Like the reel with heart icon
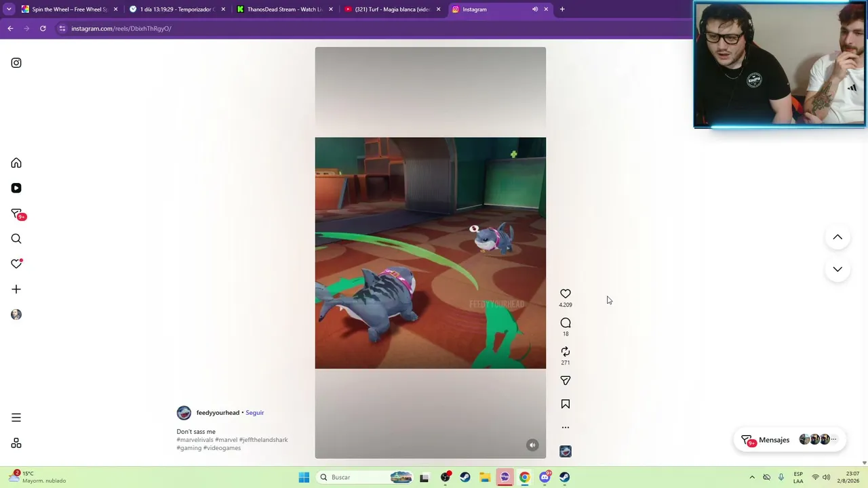The image size is (868, 488). [x=566, y=293]
